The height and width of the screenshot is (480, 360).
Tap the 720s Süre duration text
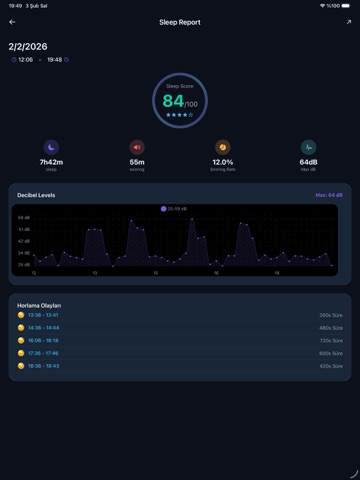(x=331, y=340)
